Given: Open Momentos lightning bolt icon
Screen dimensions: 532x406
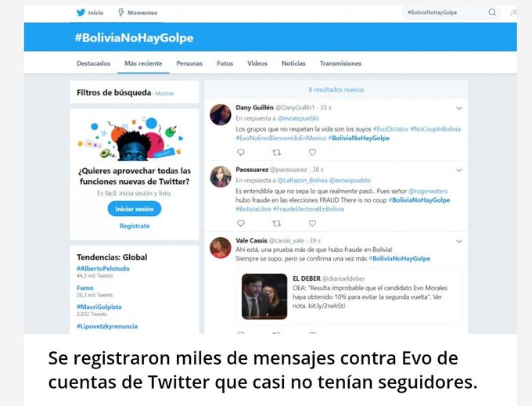Looking at the screenshot, I should point(120,13).
